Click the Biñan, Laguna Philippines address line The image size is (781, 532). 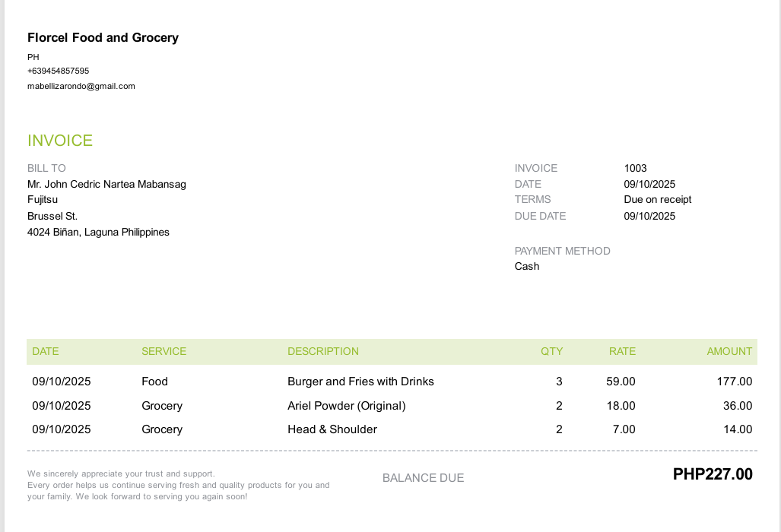98,233
